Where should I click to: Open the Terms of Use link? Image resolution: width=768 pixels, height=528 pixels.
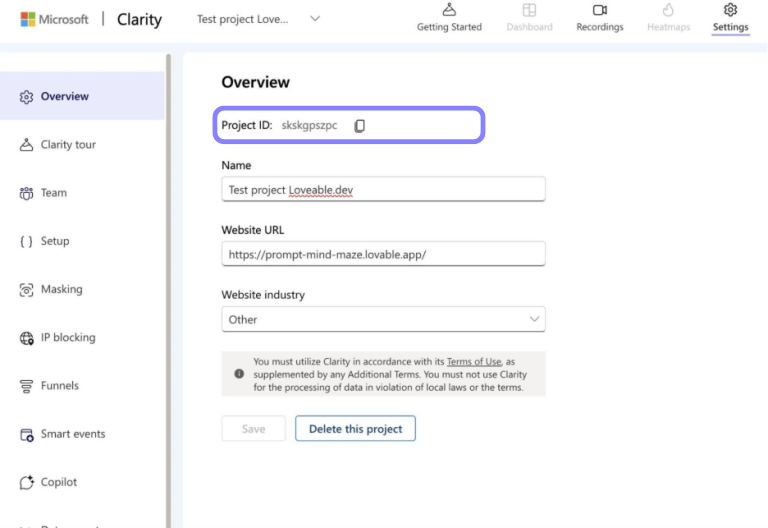(474, 361)
